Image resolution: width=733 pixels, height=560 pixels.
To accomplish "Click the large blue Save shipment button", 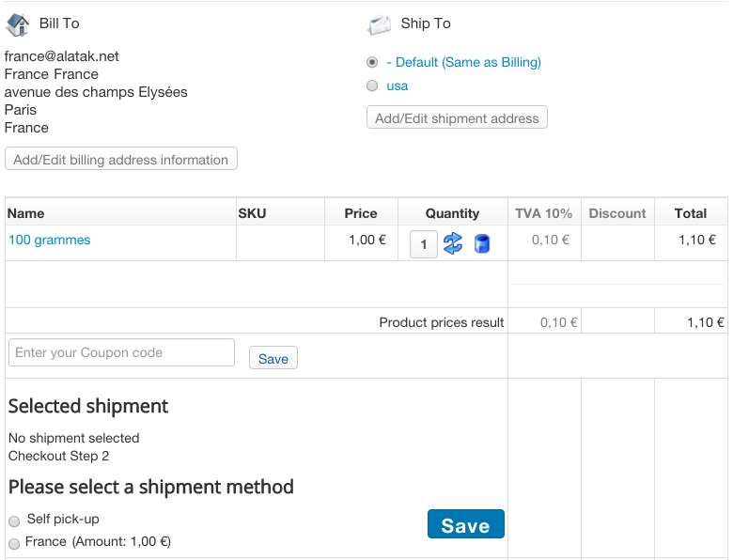I will [x=465, y=524].
